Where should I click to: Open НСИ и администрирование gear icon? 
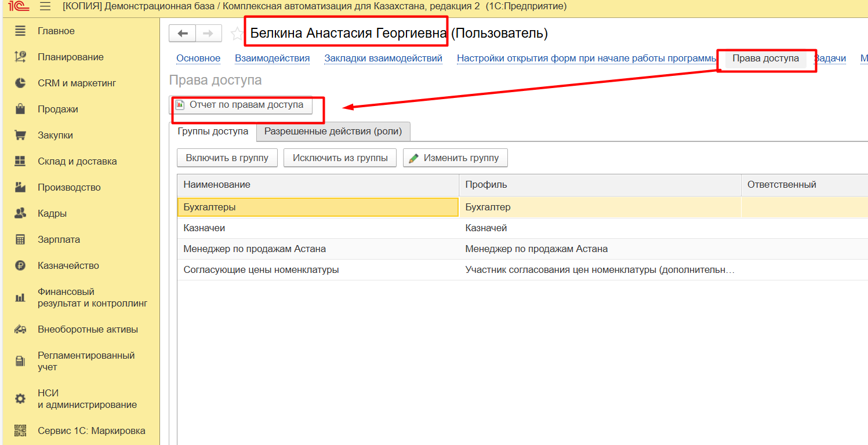20,399
